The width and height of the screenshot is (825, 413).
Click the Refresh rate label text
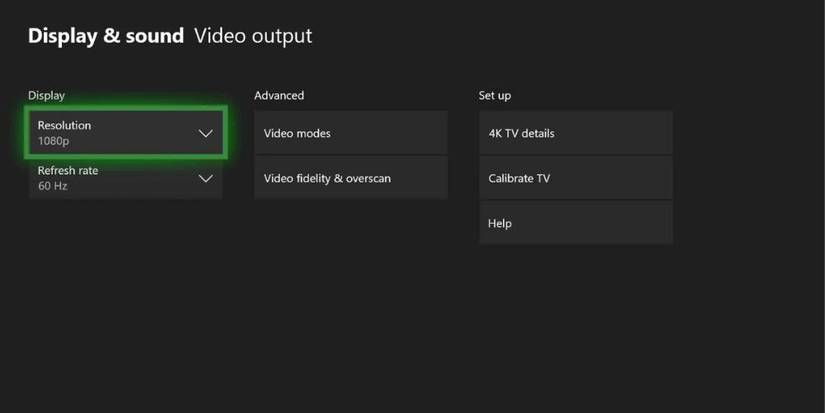[68, 171]
